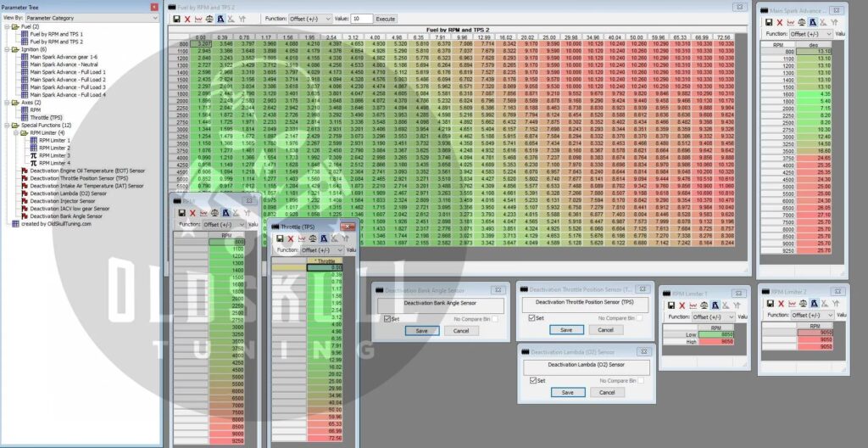Click the graph icon in RPM Limiter 2 toolbar
The width and height of the screenshot is (868, 448).
(x=791, y=304)
